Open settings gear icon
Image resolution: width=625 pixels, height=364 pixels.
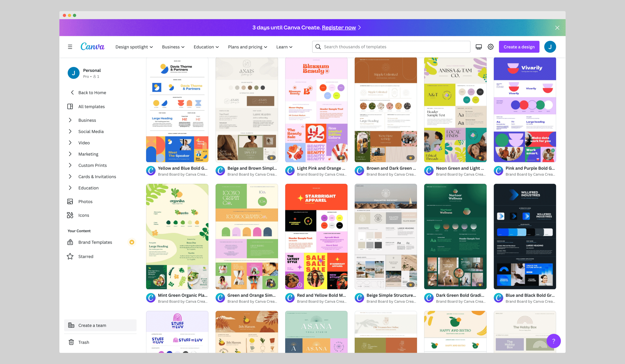point(490,47)
